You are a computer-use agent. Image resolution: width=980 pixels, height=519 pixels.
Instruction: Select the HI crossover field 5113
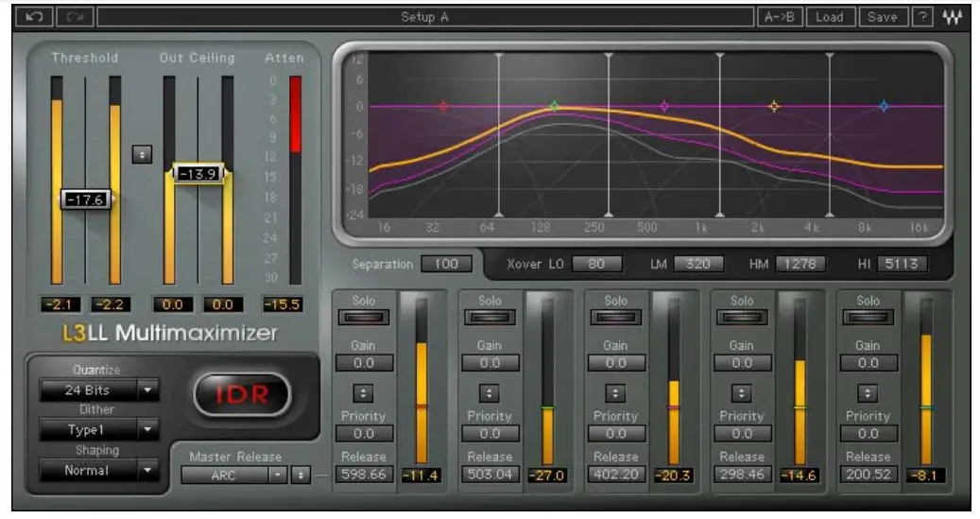click(902, 264)
